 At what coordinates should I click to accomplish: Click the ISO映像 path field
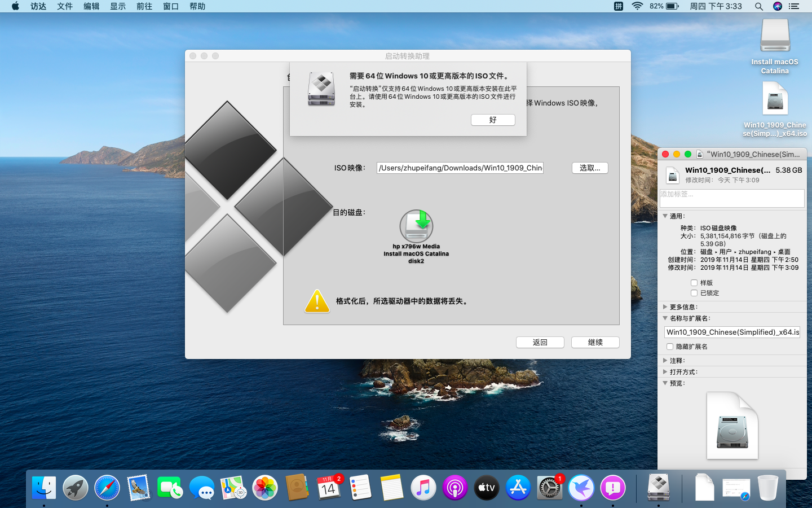point(460,168)
